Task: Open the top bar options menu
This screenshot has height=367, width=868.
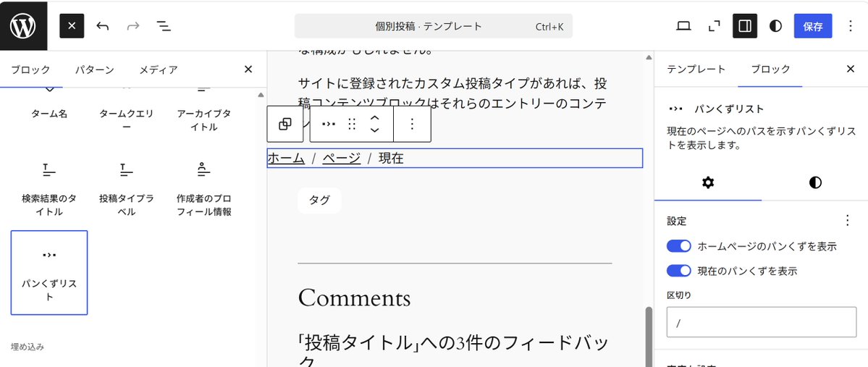Action: pos(851,26)
